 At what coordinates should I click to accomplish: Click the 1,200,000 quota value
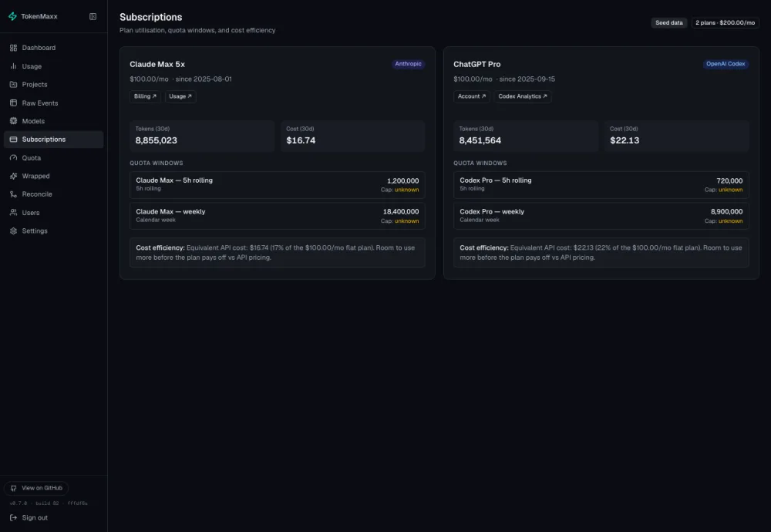402,181
